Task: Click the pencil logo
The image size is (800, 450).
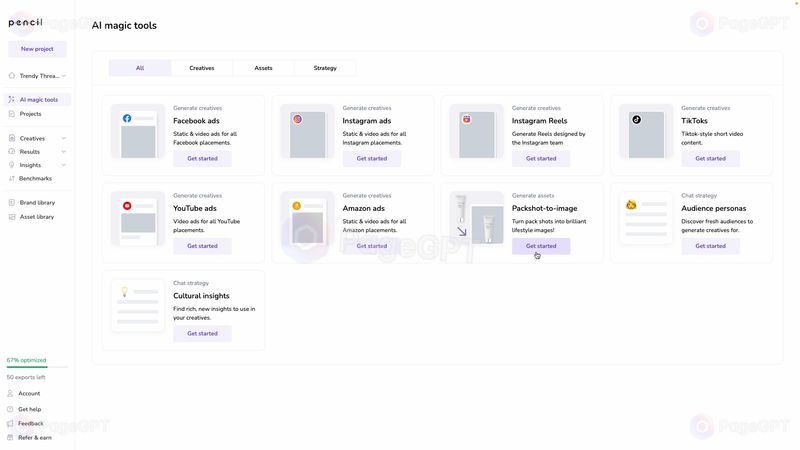Action: (26, 22)
